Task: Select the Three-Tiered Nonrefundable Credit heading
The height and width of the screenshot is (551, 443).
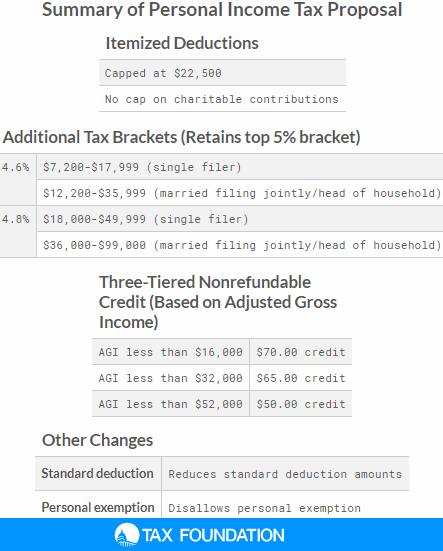Action: point(218,302)
